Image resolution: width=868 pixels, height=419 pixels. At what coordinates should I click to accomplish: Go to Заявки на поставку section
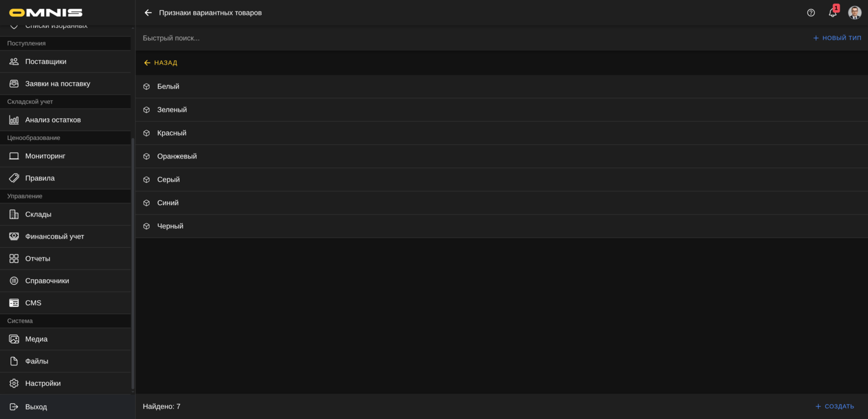[57, 84]
